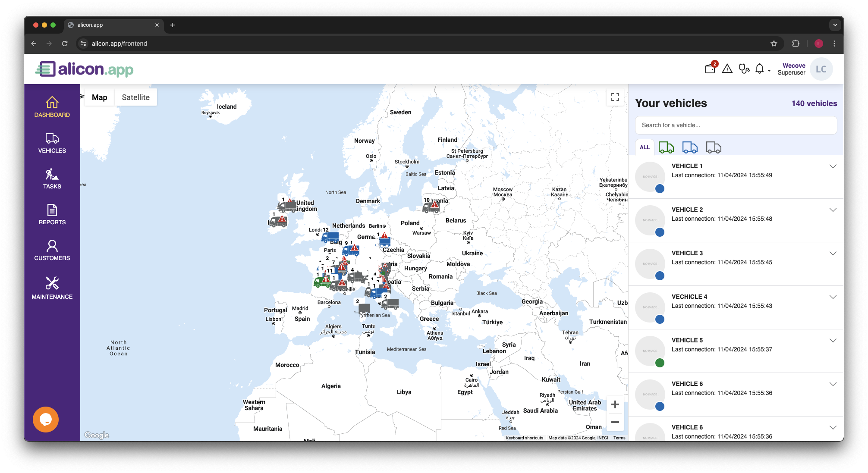Click the alicon.app logo
The width and height of the screenshot is (868, 473).
point(85,69)
